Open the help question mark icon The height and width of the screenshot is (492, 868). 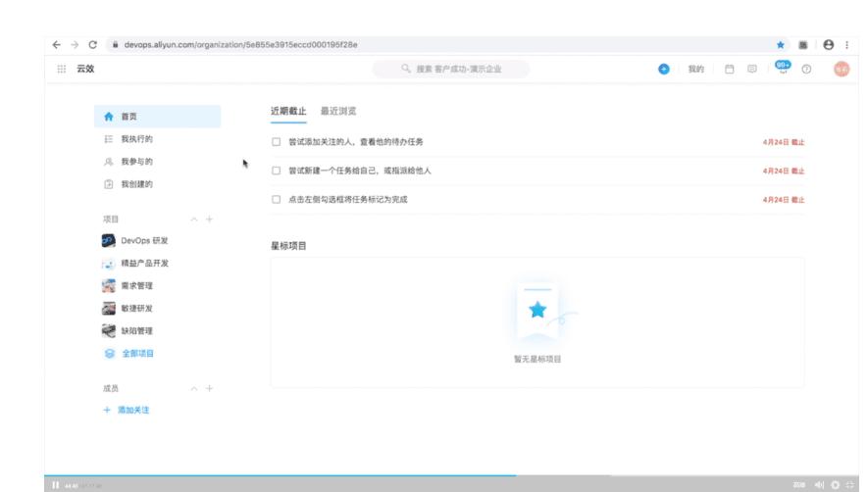tap(806, 69)
